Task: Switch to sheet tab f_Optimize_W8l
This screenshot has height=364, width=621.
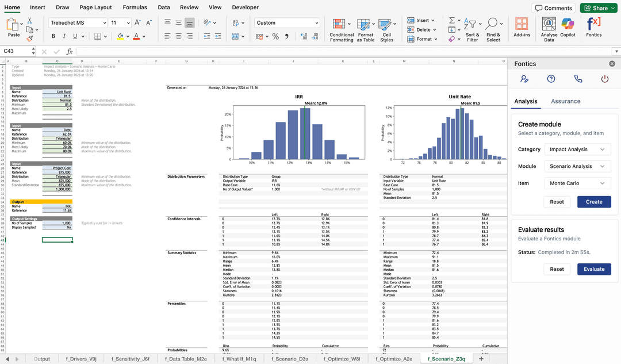Action: click(342, 359)
